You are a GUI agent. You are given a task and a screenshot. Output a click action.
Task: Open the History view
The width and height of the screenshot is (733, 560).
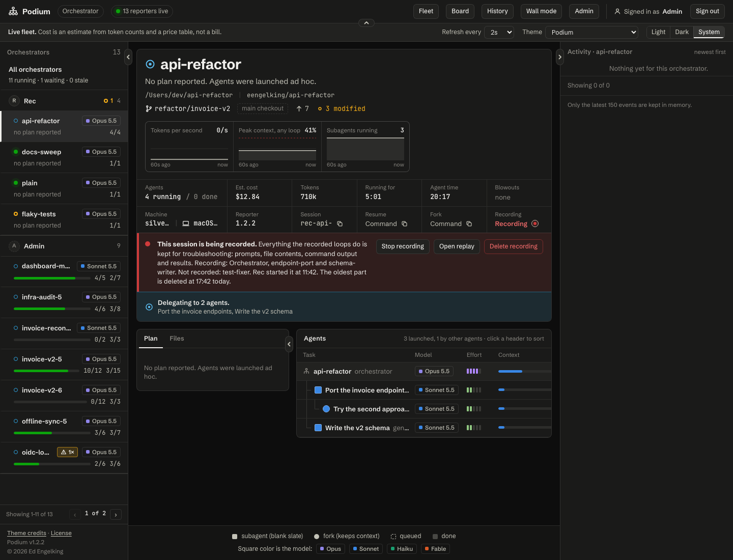[x=497, y=11]
